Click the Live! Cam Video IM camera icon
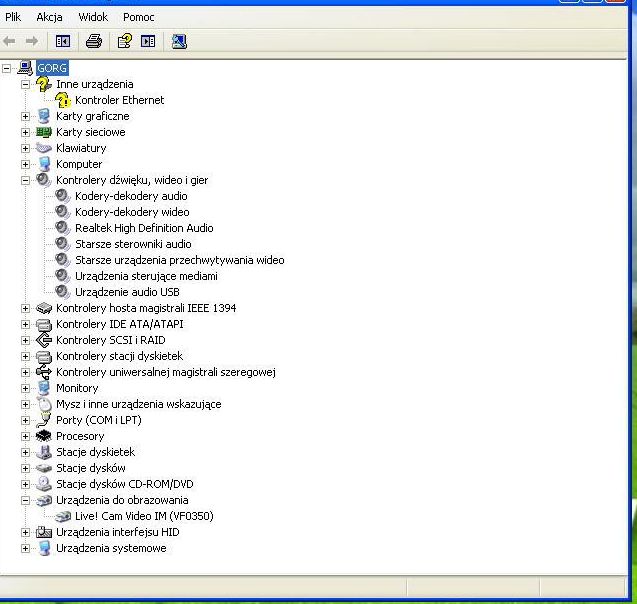Viewport: 637px width, 604px height. pos(63,516)
